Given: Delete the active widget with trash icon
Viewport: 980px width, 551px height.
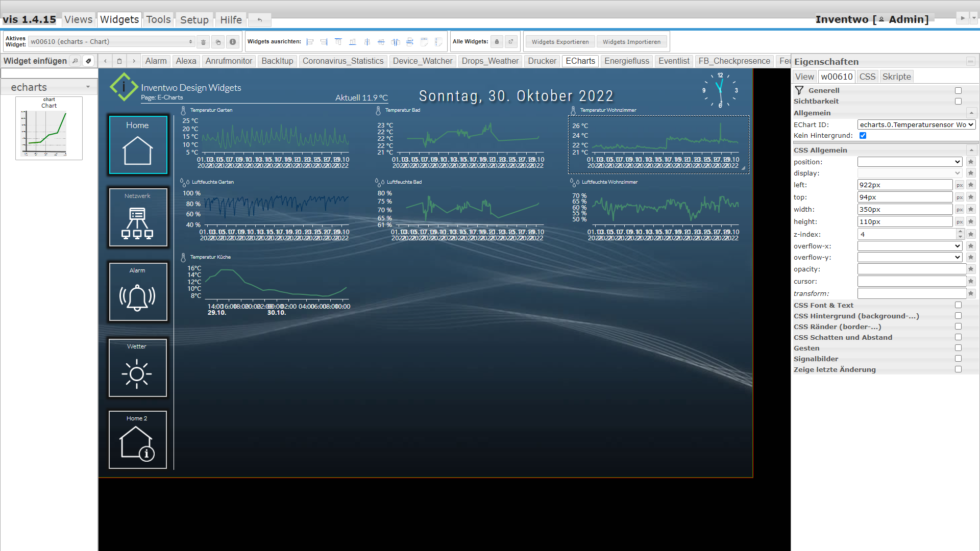Looking at the screenshot, I should pyautogui.click(x=203, y=42).
